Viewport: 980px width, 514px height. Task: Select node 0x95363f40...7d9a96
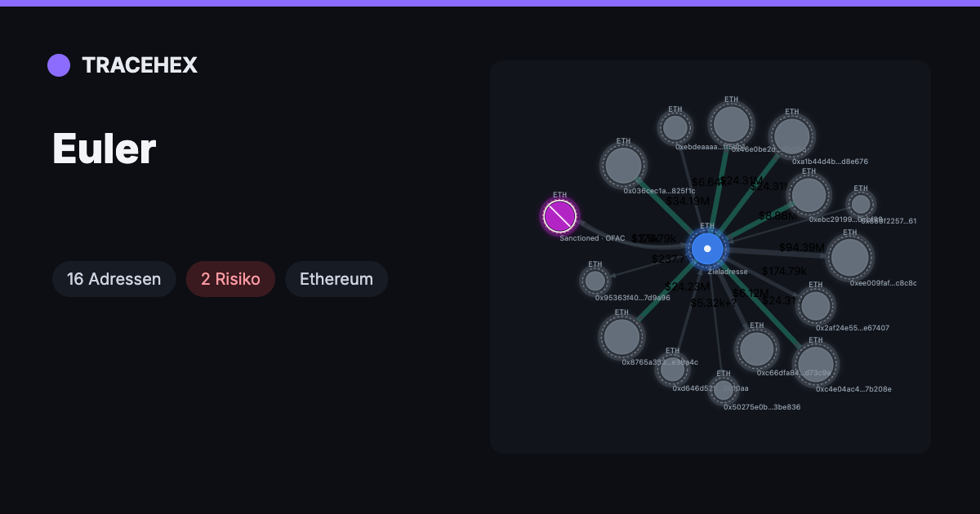(595, 281)
